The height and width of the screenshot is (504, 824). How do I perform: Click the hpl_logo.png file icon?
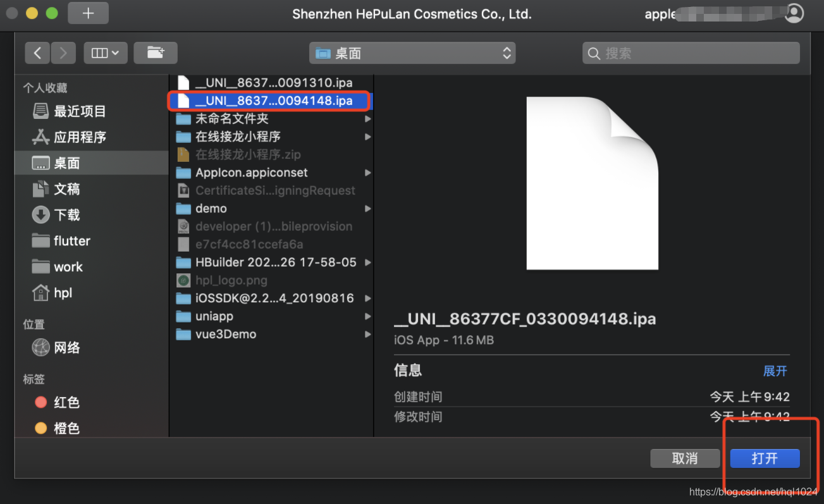[x=183, y=280]
